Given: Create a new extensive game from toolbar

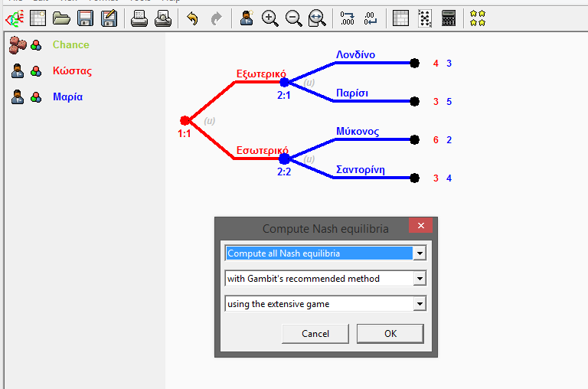Looking at the screenshot, I should click(15, 18).
